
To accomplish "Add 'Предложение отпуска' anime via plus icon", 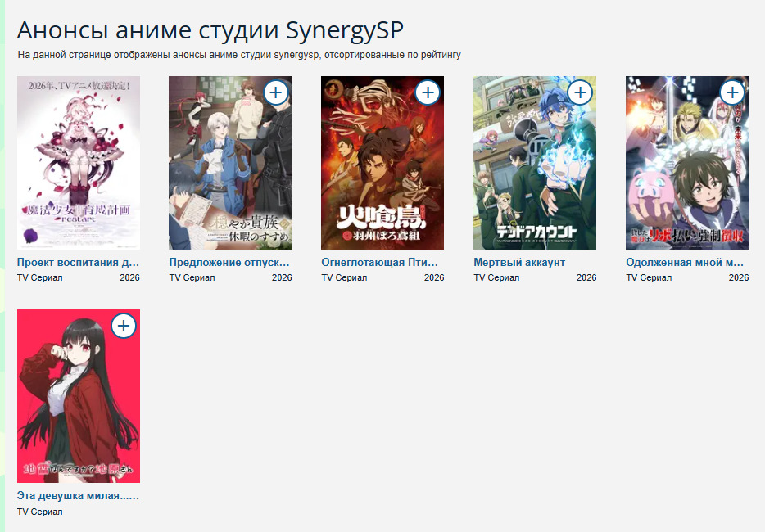I will point(276,92).
